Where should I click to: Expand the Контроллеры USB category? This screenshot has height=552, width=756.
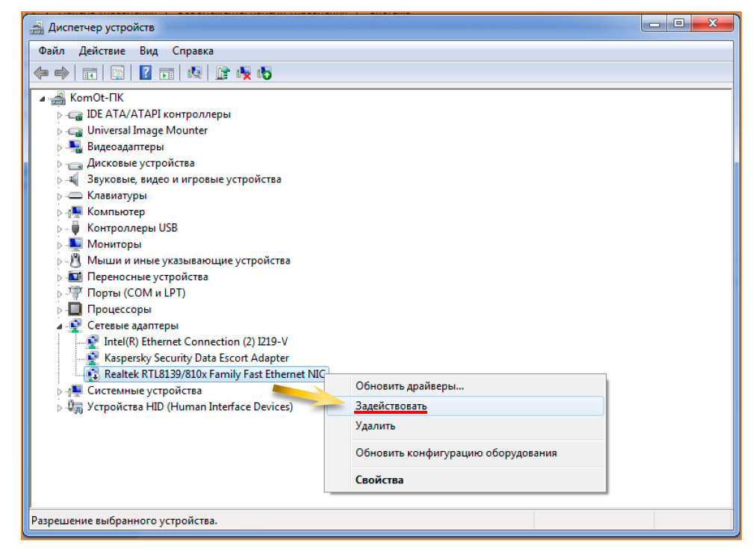pos(60,229)
